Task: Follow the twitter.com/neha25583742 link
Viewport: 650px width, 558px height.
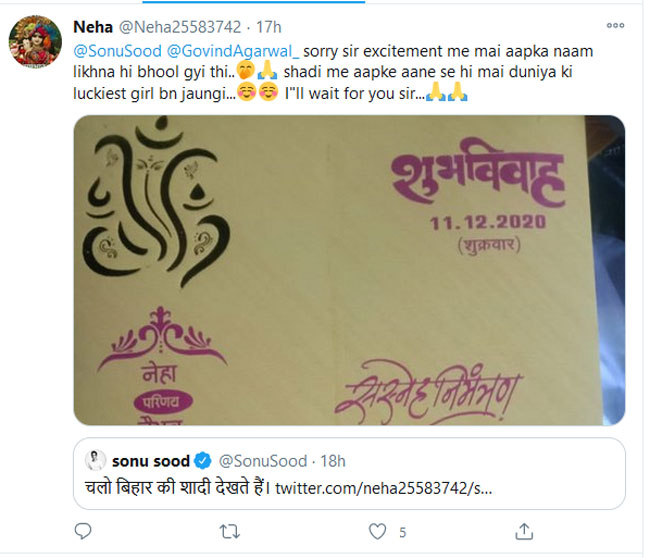Action: click(379, 488)
